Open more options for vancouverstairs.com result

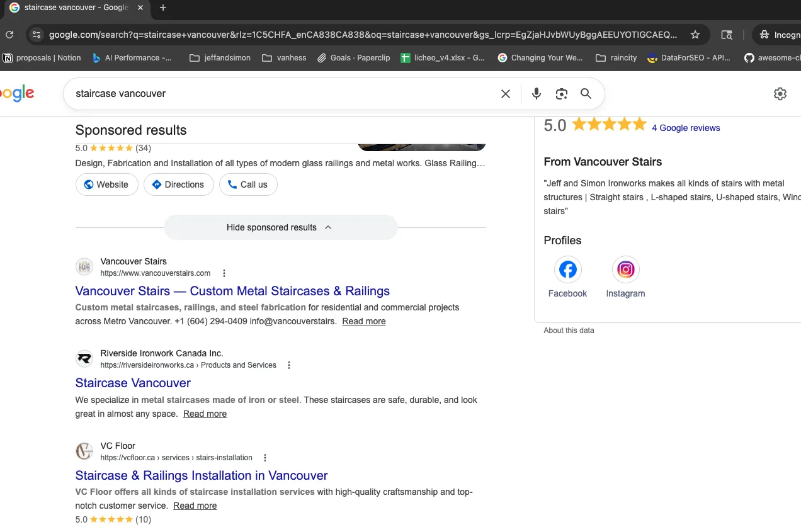(224, 273)
